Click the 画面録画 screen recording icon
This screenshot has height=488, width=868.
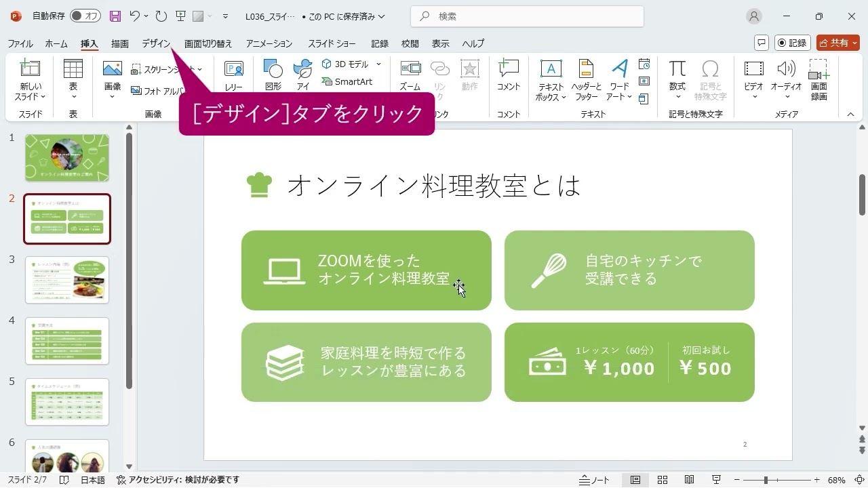click(x=818, y=69)
